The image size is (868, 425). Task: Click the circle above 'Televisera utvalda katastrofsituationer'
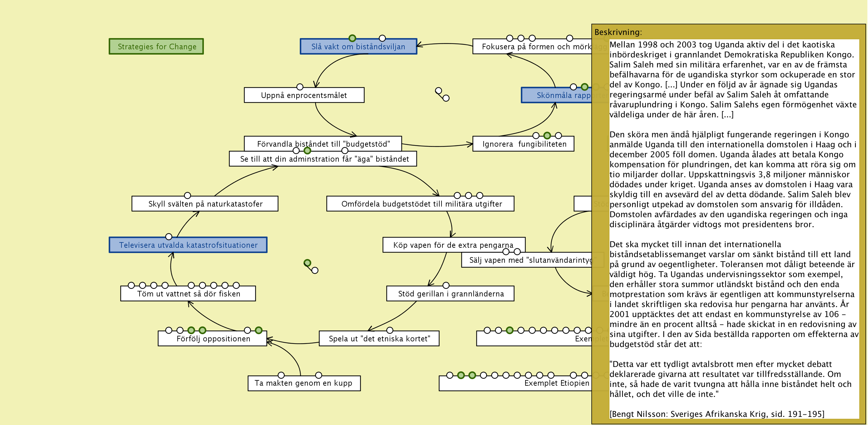169,237
